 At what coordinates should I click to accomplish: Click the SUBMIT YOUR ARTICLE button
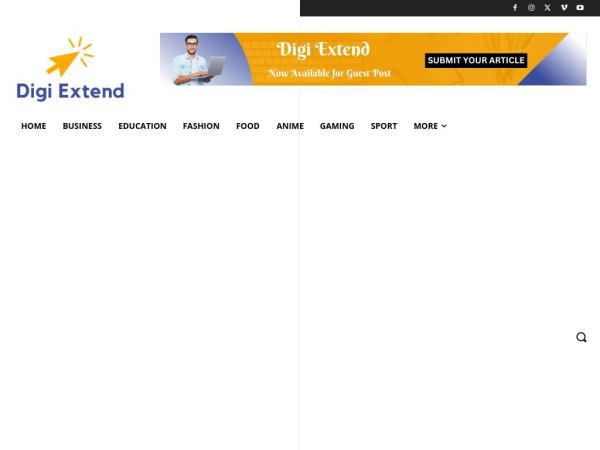[x=476, y=60]
